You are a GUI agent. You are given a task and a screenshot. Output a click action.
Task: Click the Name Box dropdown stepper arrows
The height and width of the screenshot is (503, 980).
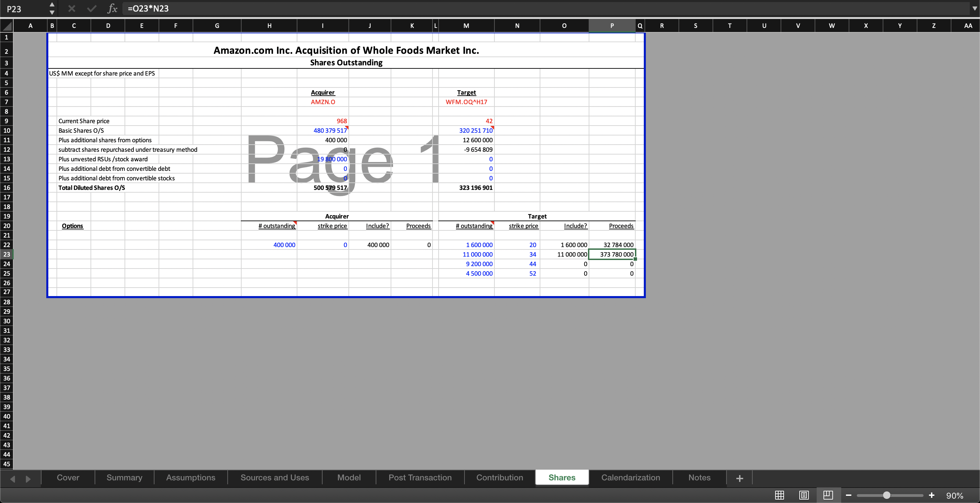[x=52, y=9]
